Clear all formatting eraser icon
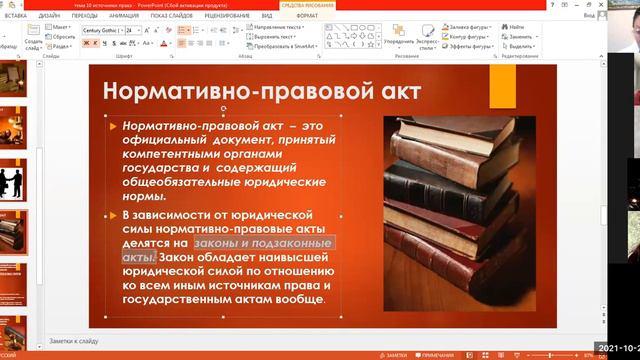This screenshot has height=360, width=640. [169, 31]
